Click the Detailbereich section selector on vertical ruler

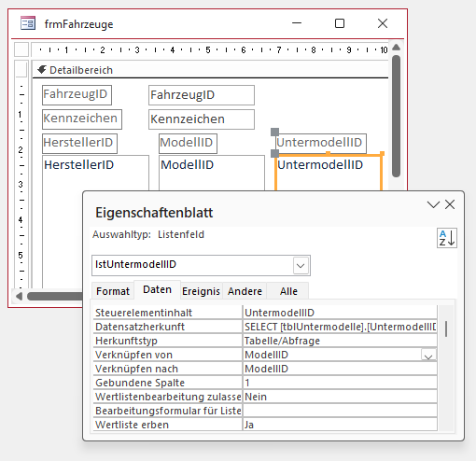tap(21, 69)
